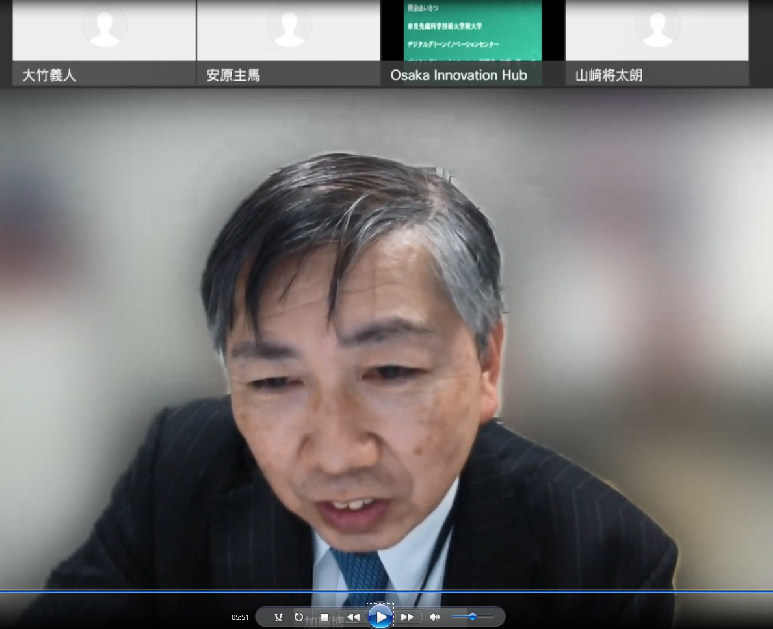
Task: Click the volume slider knob
Action: coord(472,617)
